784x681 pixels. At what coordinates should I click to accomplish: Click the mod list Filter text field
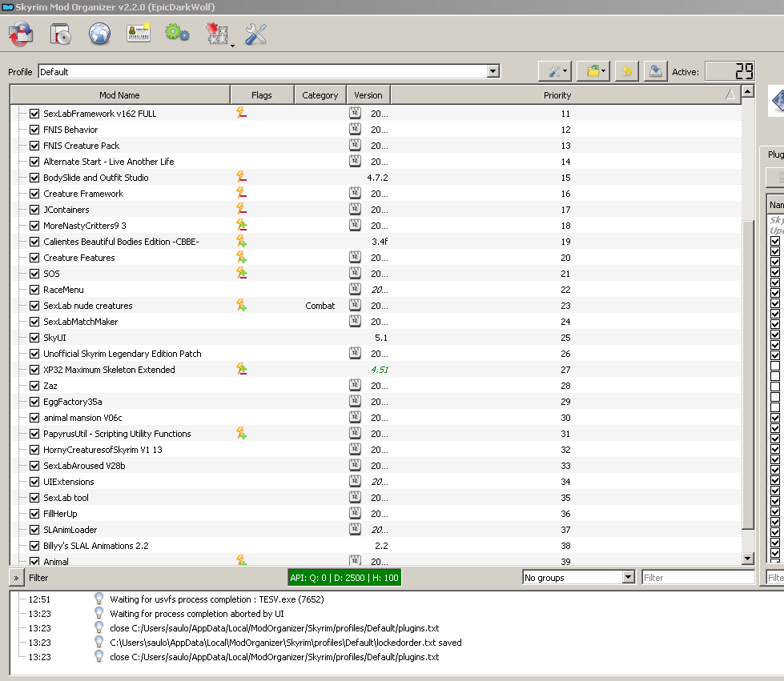698,578
